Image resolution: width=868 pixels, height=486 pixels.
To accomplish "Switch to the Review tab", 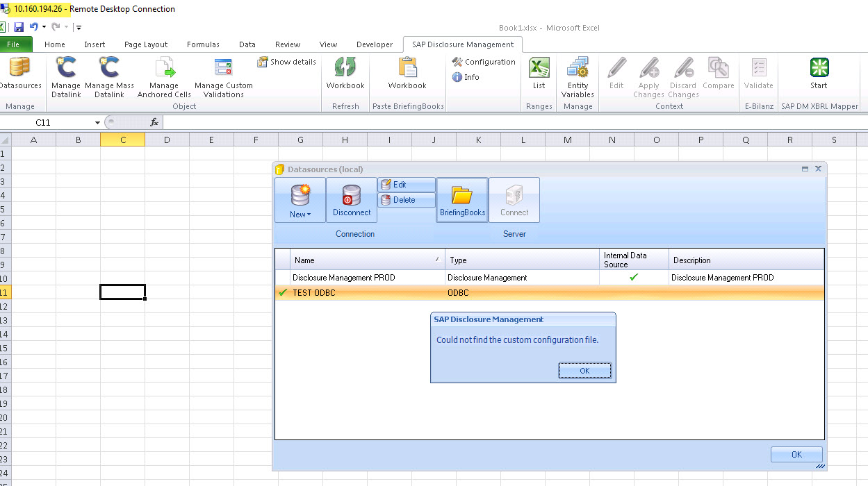I will (x=288, y=44).
